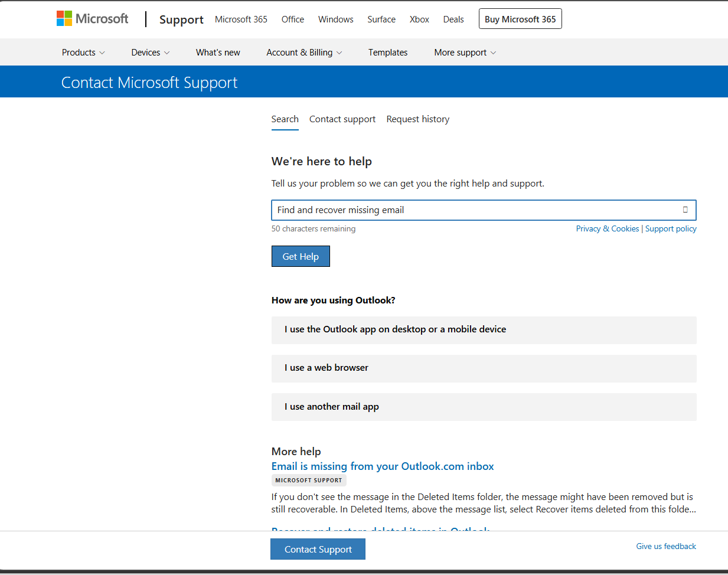728x575 pixels.
Task: Click the Get Help button
Action: pos(301,256)
